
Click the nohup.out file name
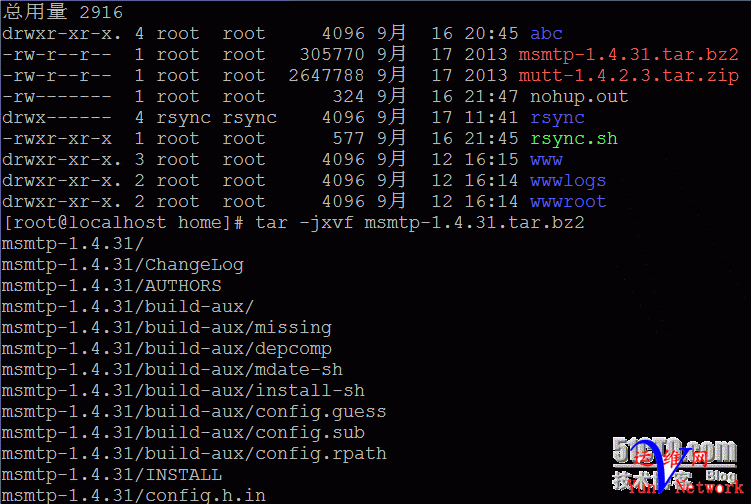click(x=579, y=97)
